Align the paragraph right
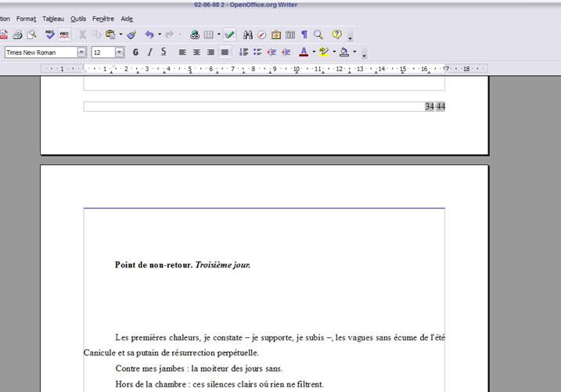Viewport: 561px width, 392px height. click(x=210, y=52)
